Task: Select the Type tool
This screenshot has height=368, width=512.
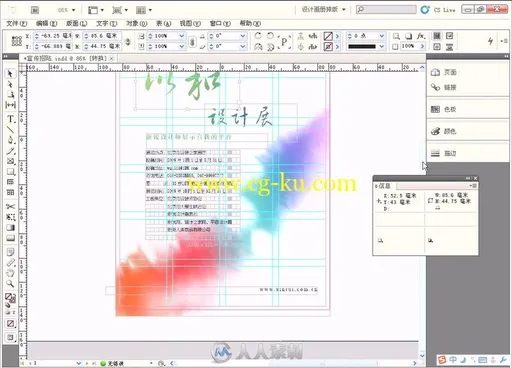Action: [x=10, y=119]
